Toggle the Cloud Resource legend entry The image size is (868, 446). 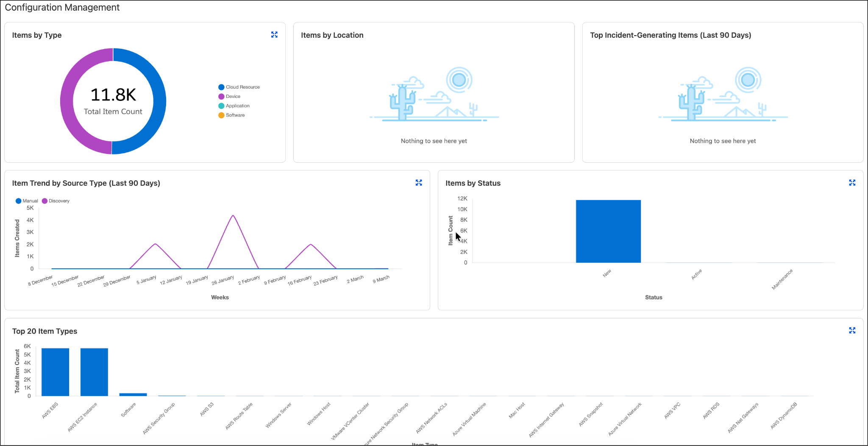[239, 87]
